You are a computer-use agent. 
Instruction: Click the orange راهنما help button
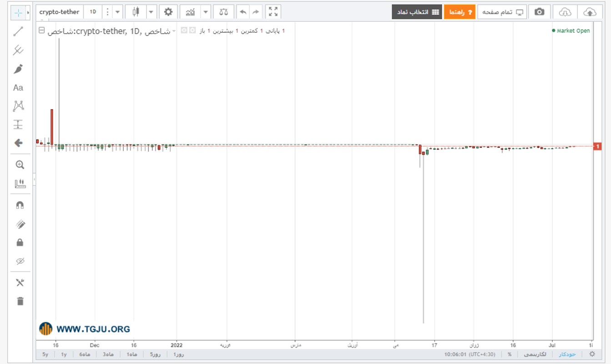click(x=460, y=12)
